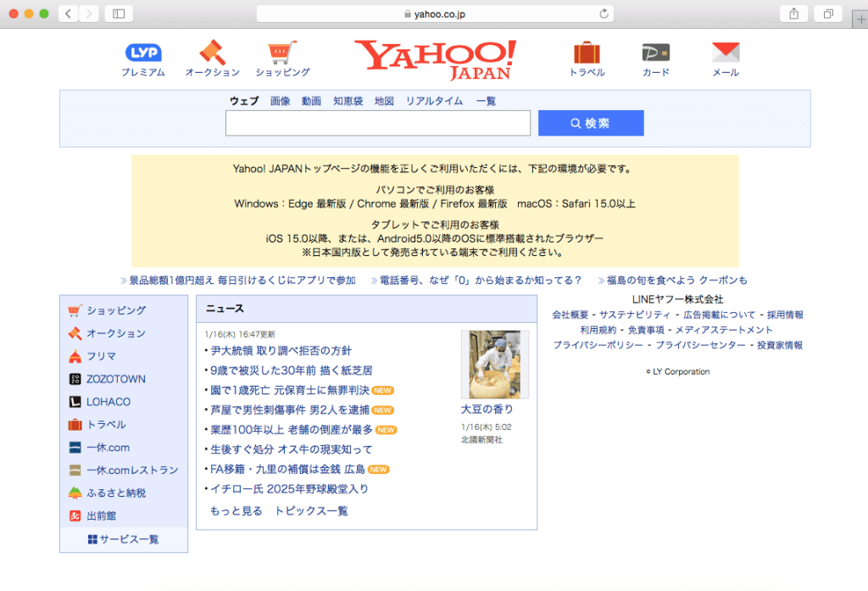The width and height of the screenshot is (868, 591).
Task: Open the mail envelope icon in header
Action: click(726, 52)
